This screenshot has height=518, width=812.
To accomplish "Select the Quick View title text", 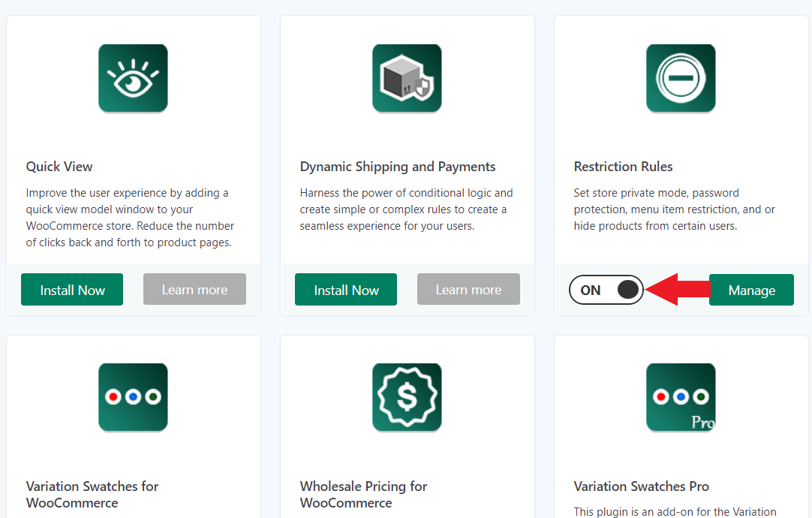I will click(59, 167).
